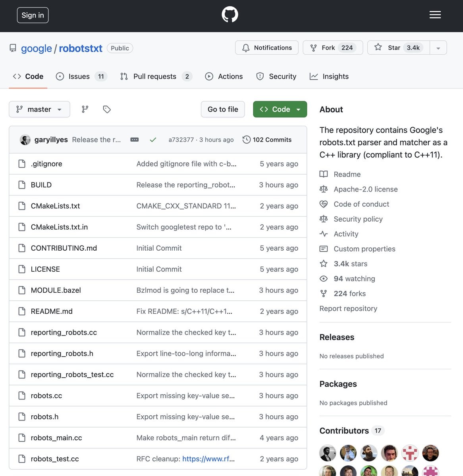Click the green check status icon

pyautogui.click(x=153, y=140)
